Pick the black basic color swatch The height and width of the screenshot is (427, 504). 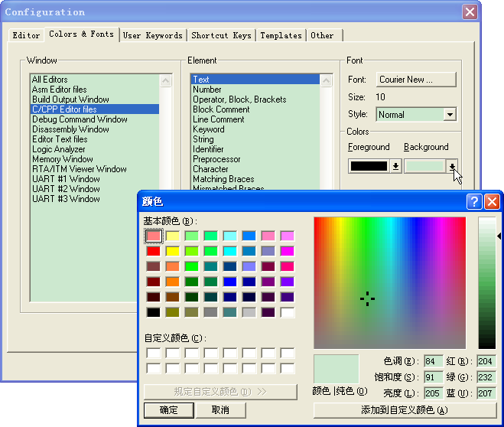coord(154,312)
